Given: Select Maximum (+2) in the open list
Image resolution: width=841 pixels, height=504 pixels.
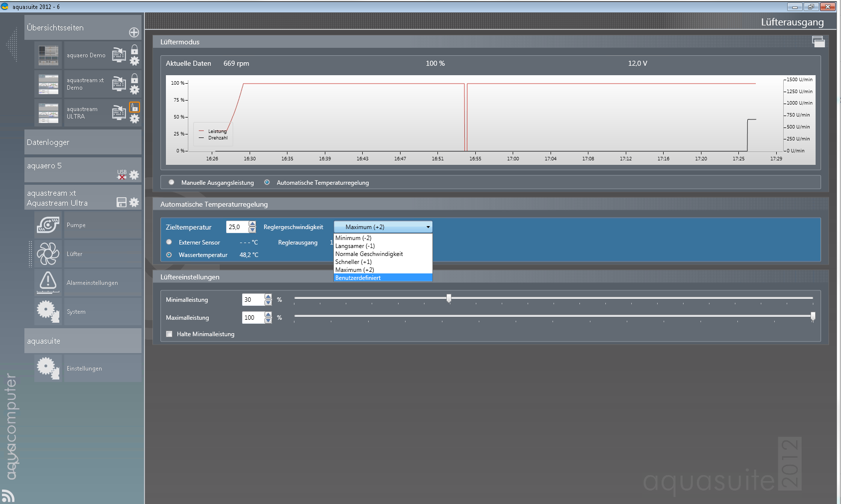Looking at the screenshot, I should coord(383,270).
